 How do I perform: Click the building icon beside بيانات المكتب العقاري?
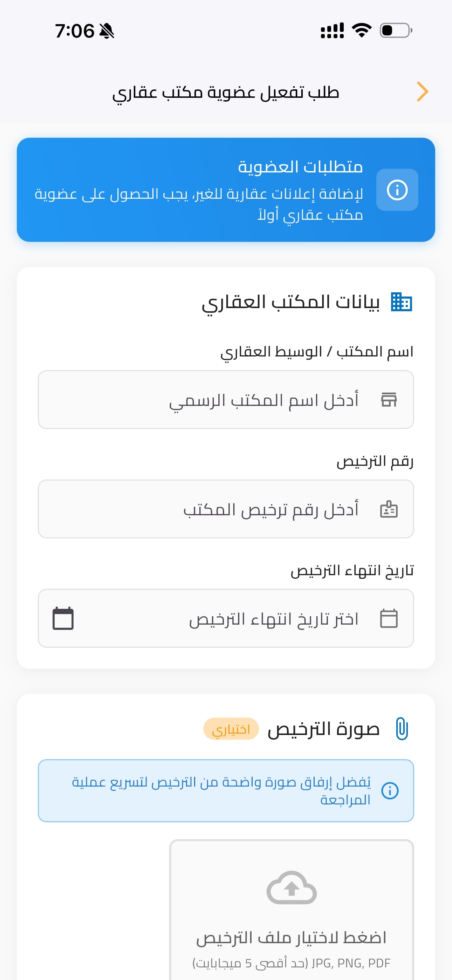[x=402, y=302]
